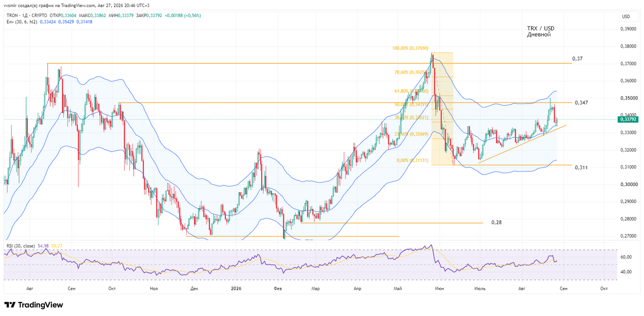Click the green current price tag 0,33792
Viewport: 644px width, 316px height.
tap(629, 119)
